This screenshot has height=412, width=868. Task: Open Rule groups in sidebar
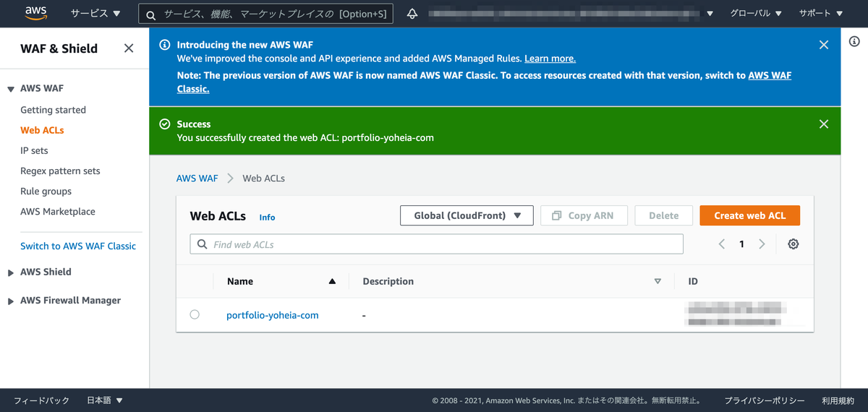coord(46,191)
